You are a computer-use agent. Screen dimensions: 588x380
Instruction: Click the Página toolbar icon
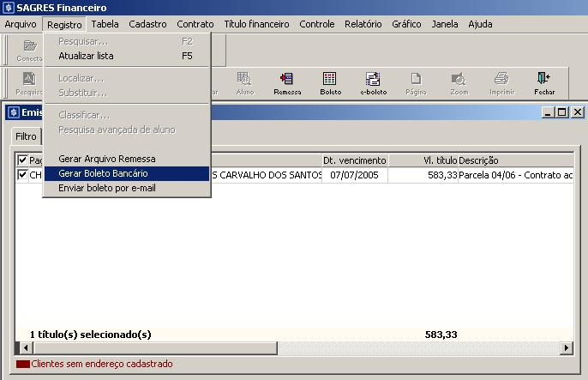click(x=416, y=82)
